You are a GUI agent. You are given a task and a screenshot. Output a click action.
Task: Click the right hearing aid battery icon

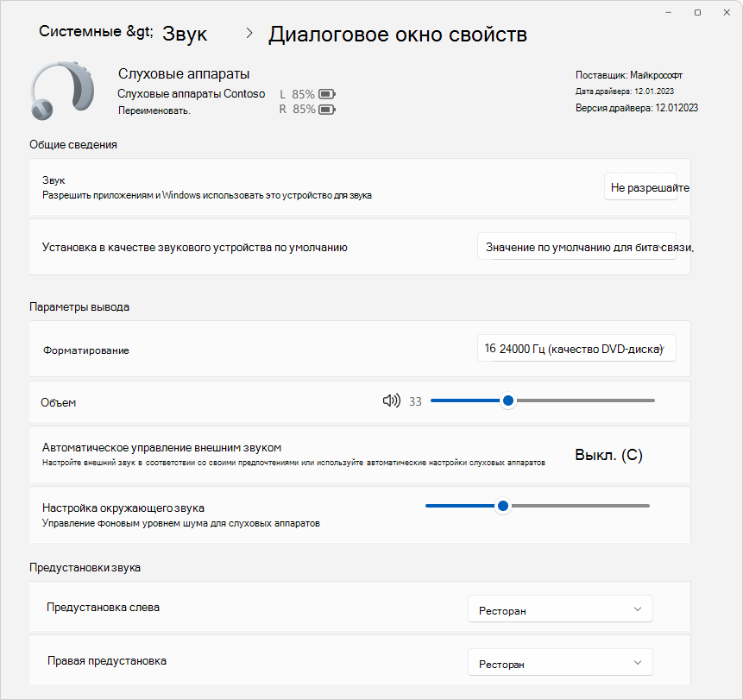tap(327, 110)
